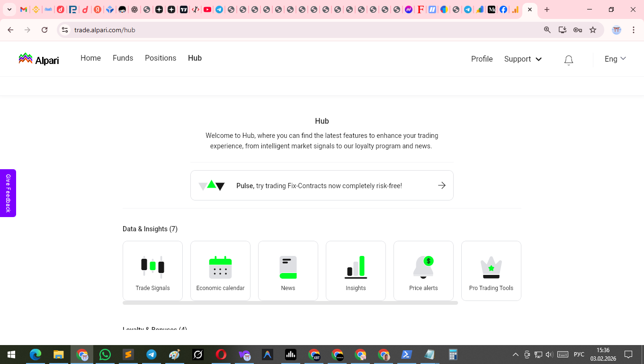Viewport: 644px width, 364px height.
Task: Open notifications via the bell icon
Action: tap(568, 59)
